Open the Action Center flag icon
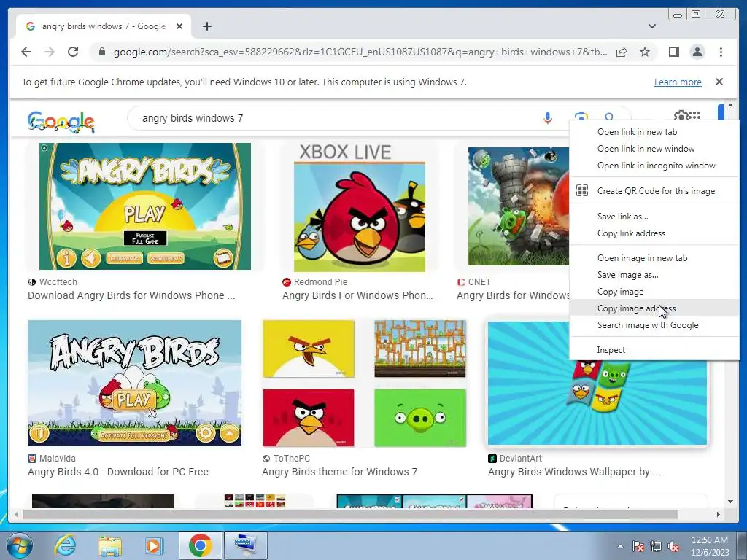 tap(638, 546)
